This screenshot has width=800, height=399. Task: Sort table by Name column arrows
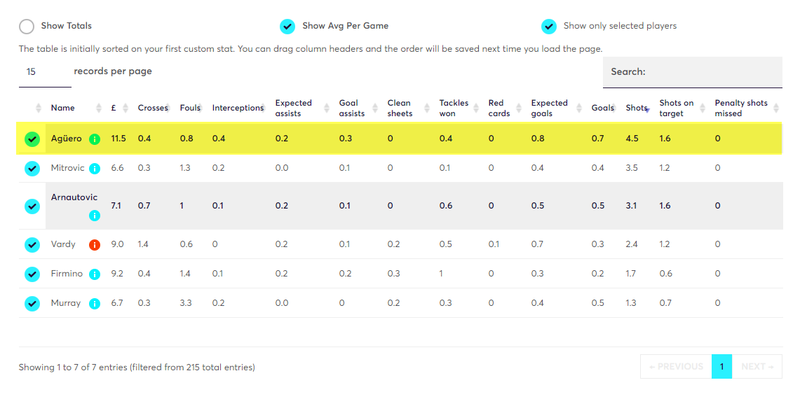[99, 108]
